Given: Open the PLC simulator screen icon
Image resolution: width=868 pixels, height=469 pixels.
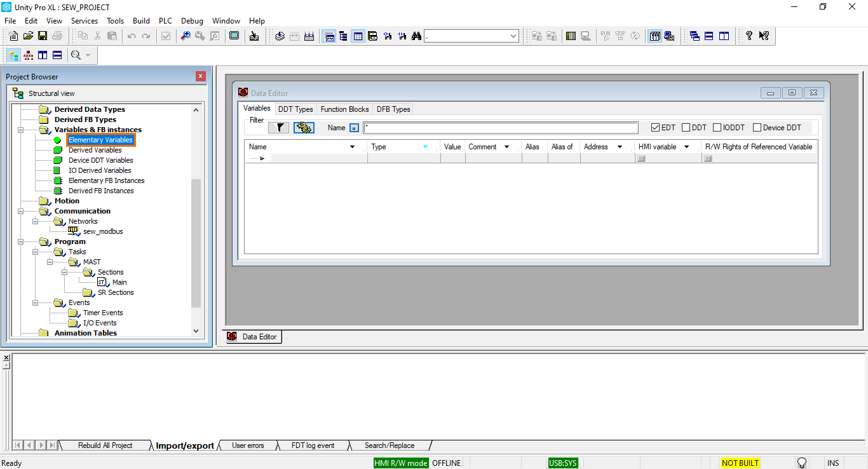Looking at the screenshot, I should 585,36.
